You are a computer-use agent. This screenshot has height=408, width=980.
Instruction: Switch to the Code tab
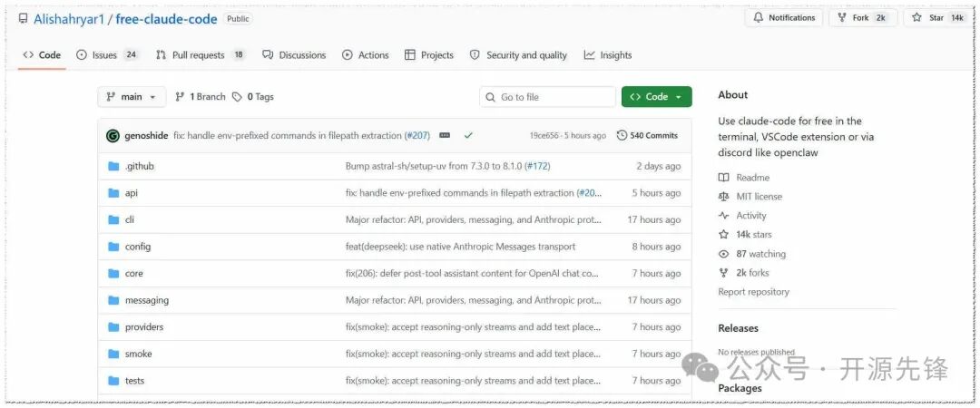42,55
